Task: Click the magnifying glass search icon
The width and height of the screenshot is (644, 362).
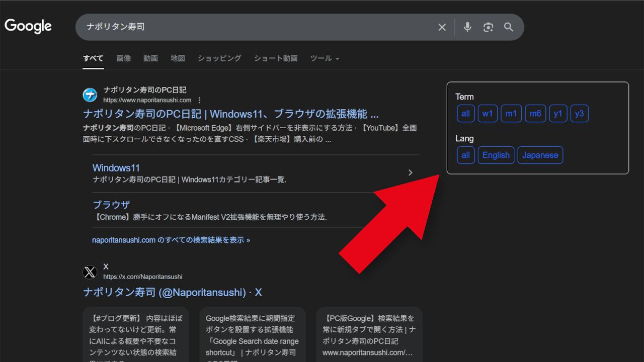Action: coord(509,27)
